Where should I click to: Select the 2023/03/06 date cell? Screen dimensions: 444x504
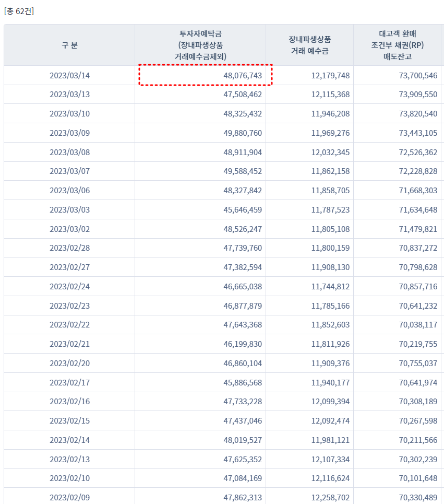pyautogui.click(x=70, y=191)
